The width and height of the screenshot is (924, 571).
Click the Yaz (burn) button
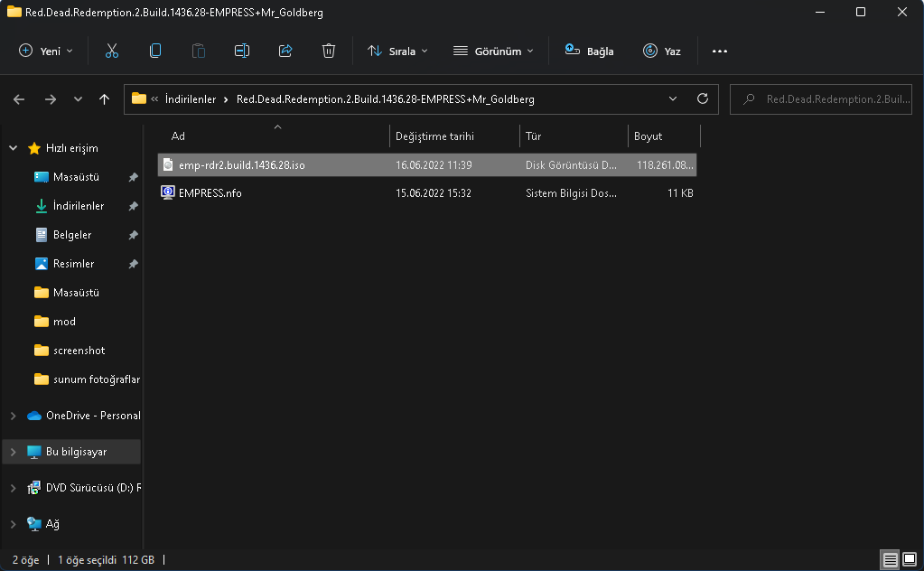[x=662, y=51]
